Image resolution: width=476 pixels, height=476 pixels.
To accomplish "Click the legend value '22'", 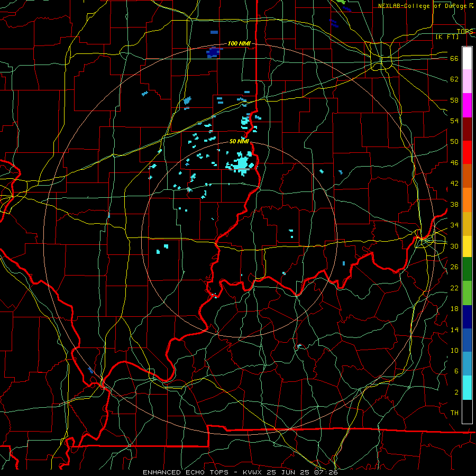I will tap(454, 288).
